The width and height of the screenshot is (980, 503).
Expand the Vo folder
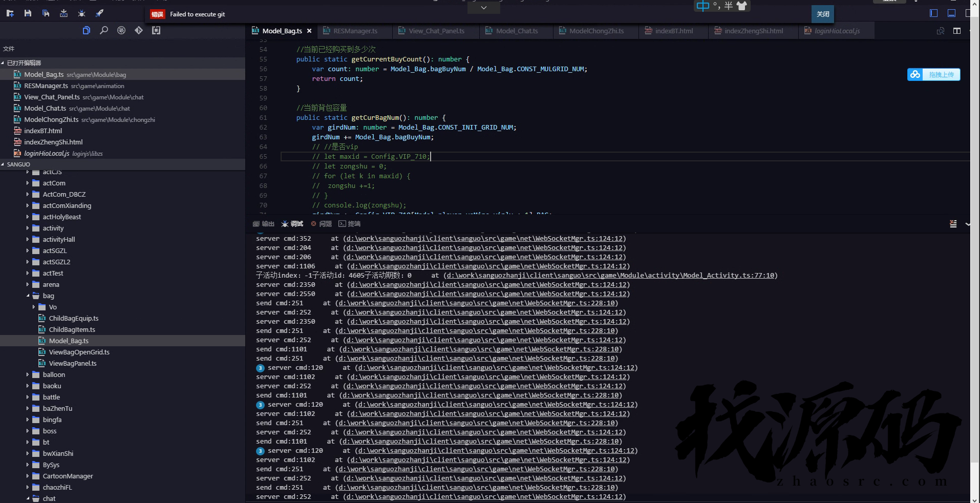[34, 307]
